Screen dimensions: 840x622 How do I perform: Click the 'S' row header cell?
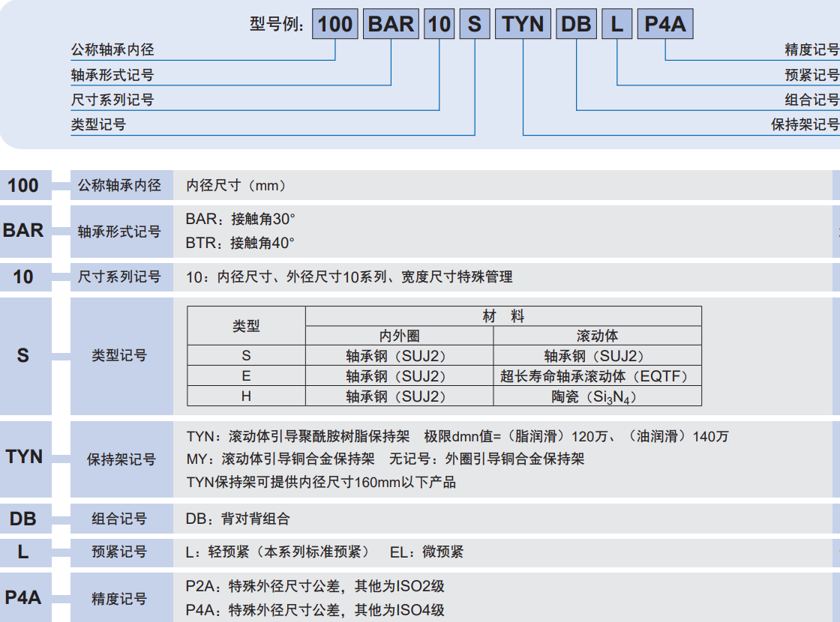pos(25,356)
